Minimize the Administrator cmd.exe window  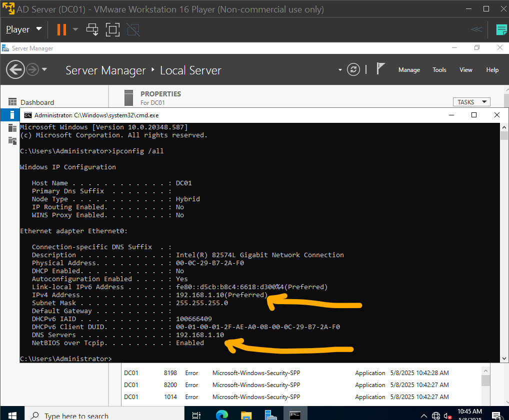[x=451, y=115]
